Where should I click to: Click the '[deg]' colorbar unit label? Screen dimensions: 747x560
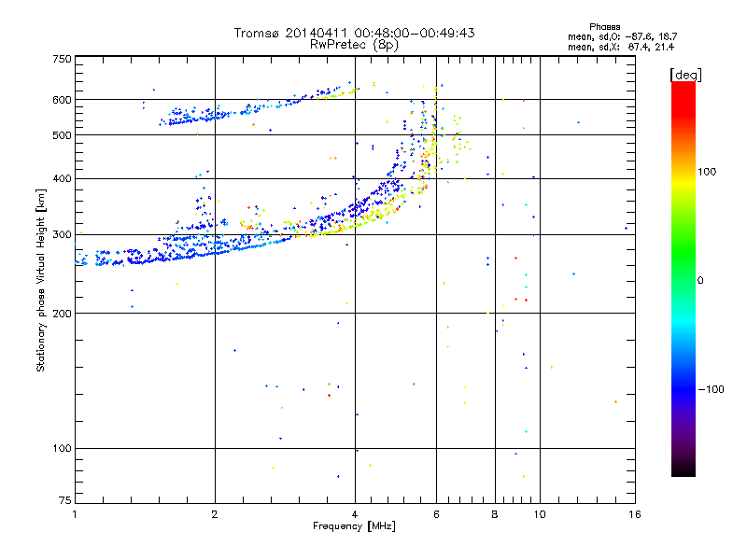tap(685, 75)
